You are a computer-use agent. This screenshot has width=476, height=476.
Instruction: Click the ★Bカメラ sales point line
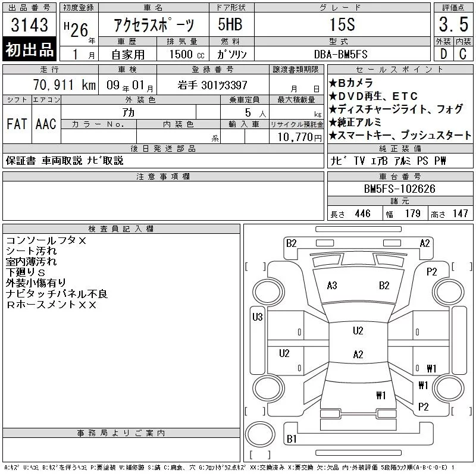pyautogui.click(x=352, y=83)
